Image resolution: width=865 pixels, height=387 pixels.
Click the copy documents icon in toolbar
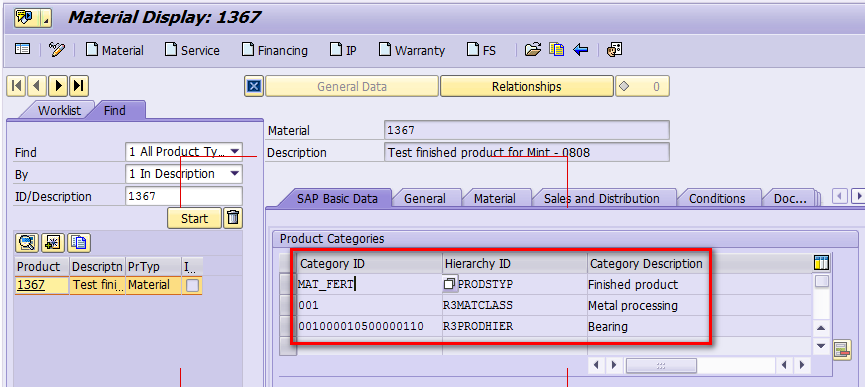point(557,50)
